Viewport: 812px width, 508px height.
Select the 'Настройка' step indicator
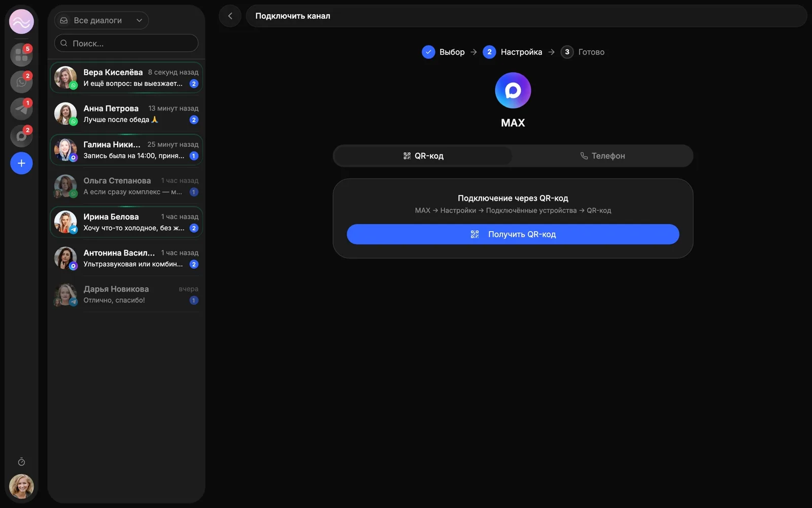[512, 52]
